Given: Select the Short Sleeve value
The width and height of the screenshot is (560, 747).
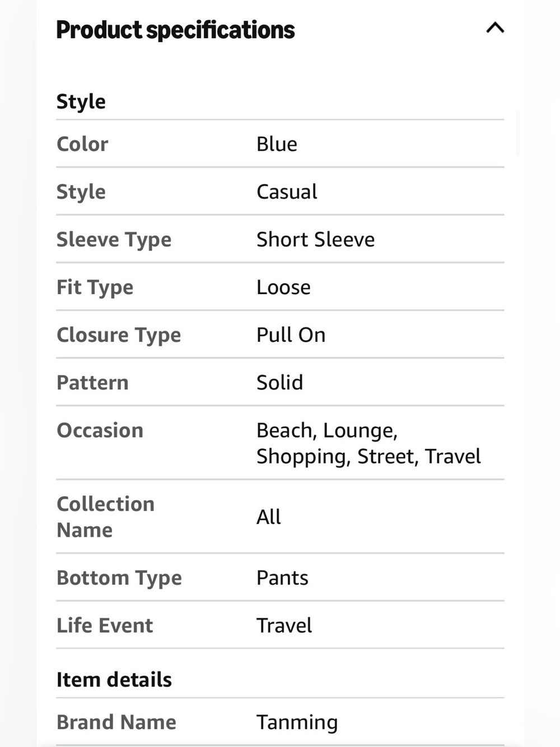Looking at the screenshot, I should pyautogui.click(x=315, y=239).
